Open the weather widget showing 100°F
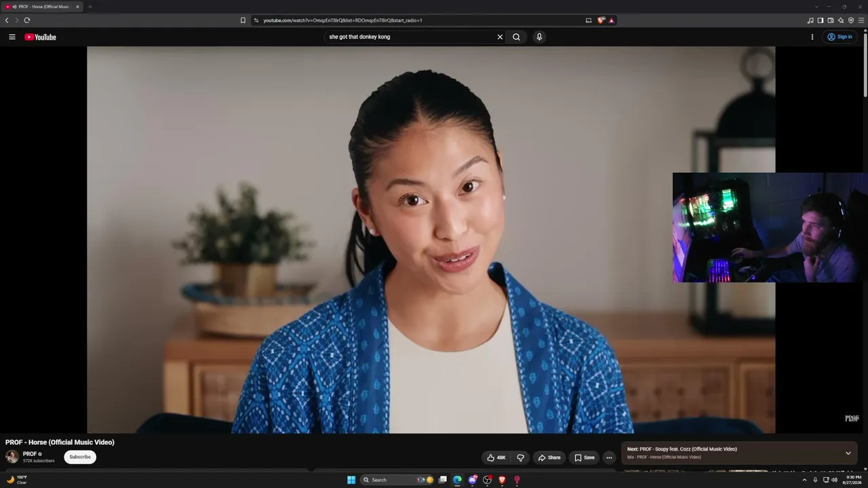This screenshot has height=488, width=868. pos(16,480)
